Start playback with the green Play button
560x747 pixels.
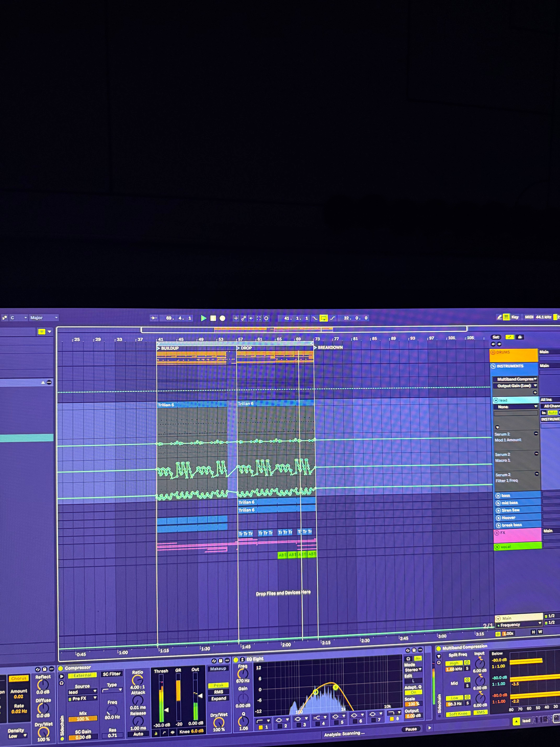coord(204,318)
